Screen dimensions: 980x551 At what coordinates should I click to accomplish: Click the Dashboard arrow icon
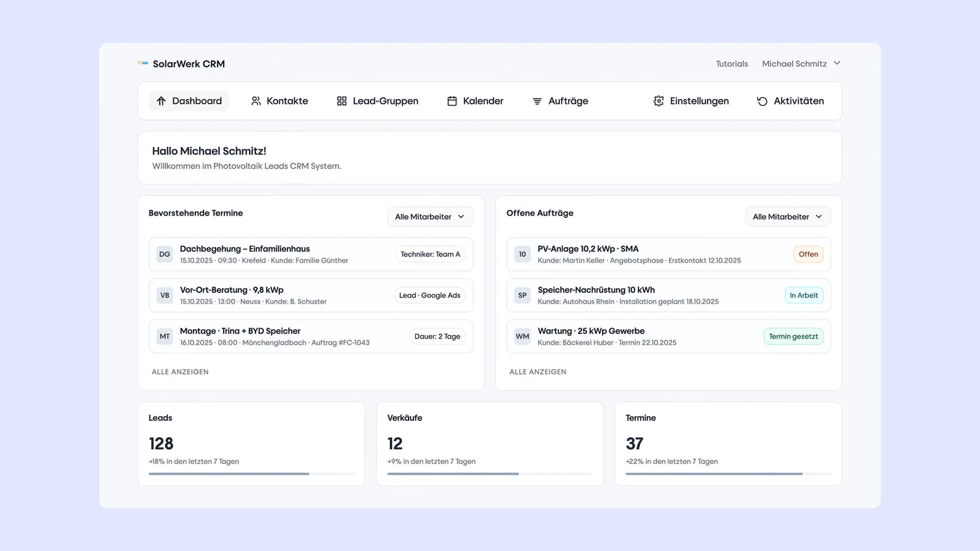pos(161,101)
